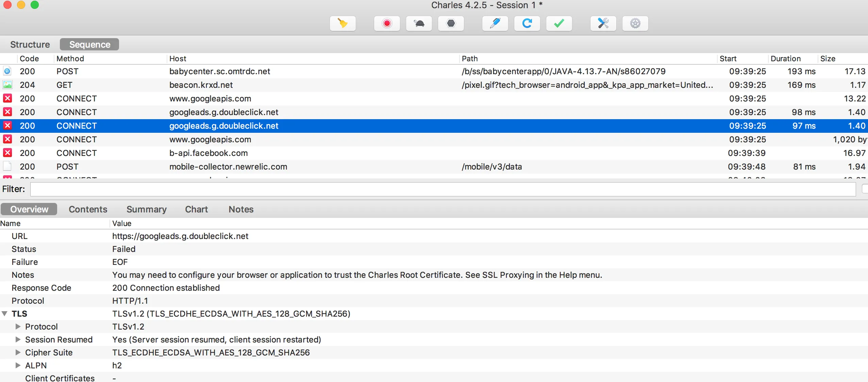Screen dimensions: 868x382
Task: Expand the Cipher Suite row
Action: pos(18,352)
